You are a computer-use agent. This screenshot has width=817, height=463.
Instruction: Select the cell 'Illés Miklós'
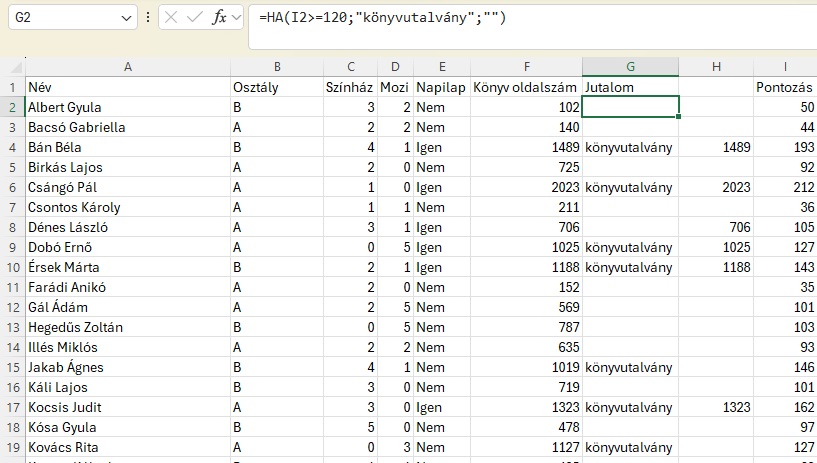point(128,347)
